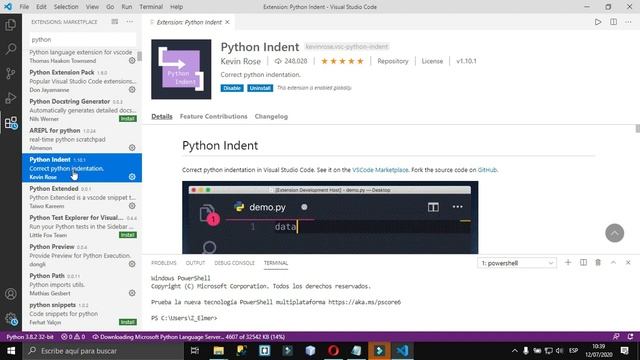Open Extensions views more actions menu
The height and width of the screenshot is (360, 640).
point(130,22)
